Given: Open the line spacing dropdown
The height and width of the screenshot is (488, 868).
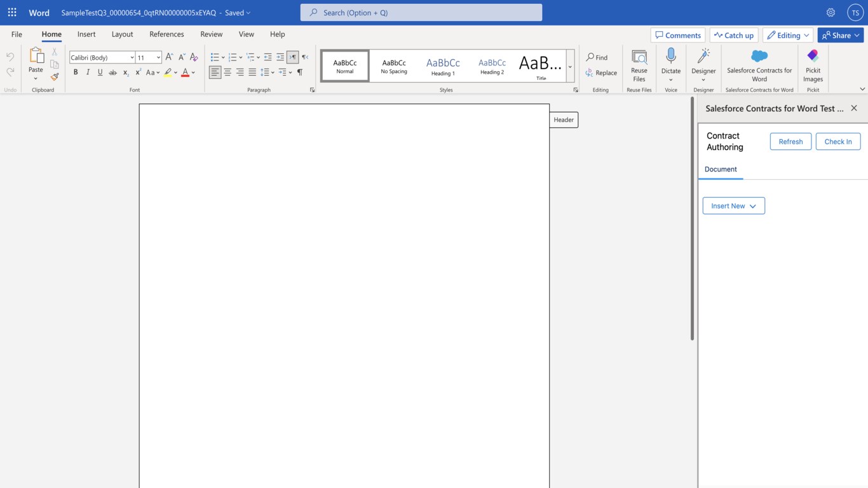Looking at the screenshot, I should tap(268, 72).
